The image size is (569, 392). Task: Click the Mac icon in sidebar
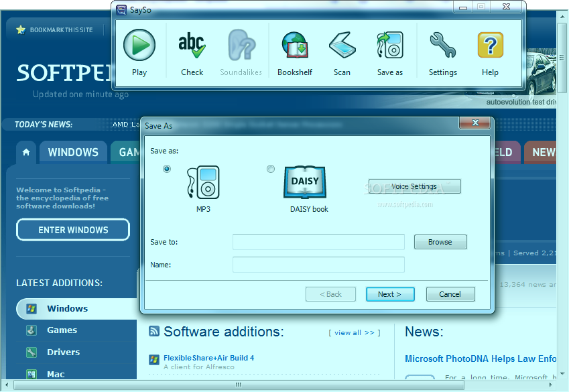click(x=31, y=374)
